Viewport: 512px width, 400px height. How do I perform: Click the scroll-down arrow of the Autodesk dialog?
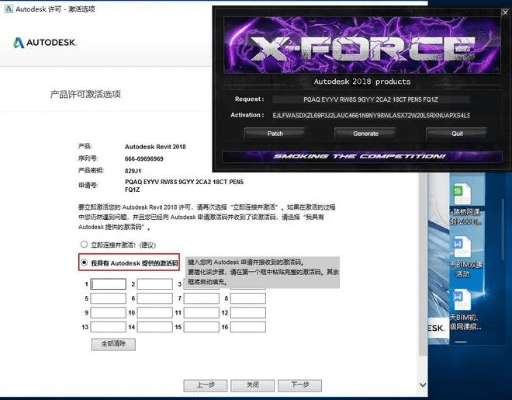tap(423, 385)
